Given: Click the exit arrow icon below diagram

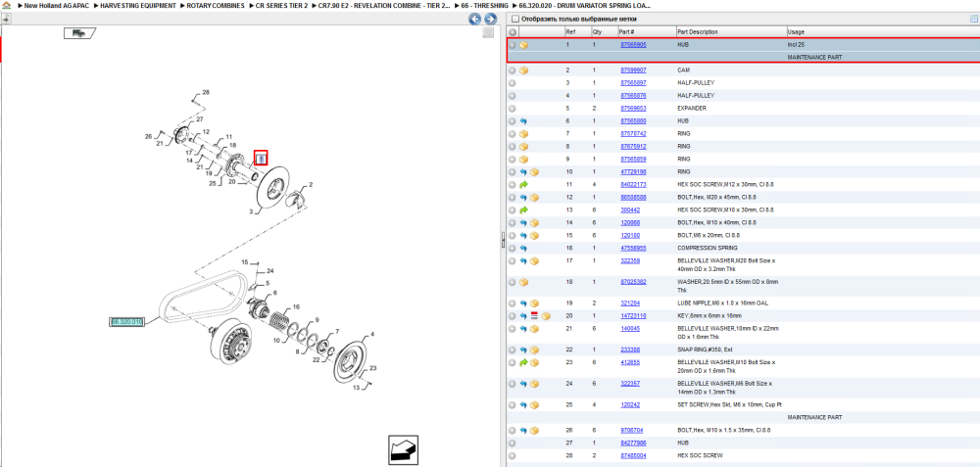Looking at the screenshot, I should click(403, 449).
